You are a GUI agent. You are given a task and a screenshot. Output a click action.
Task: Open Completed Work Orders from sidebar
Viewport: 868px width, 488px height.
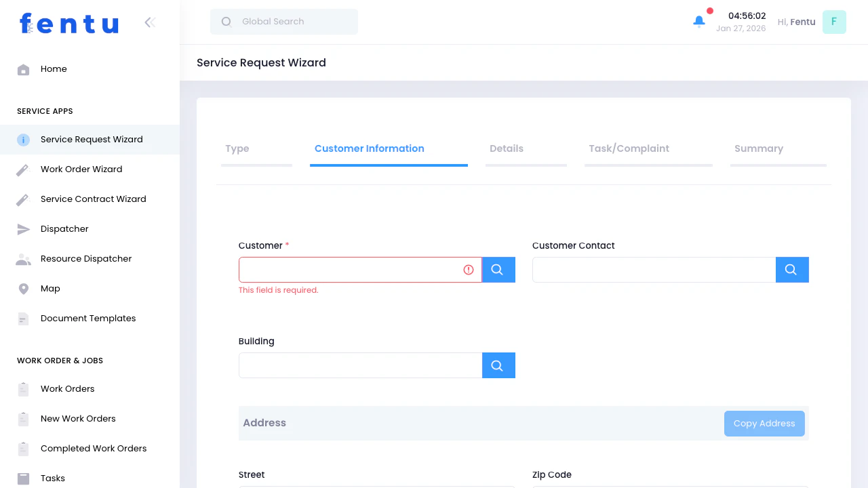click(23, 448)
